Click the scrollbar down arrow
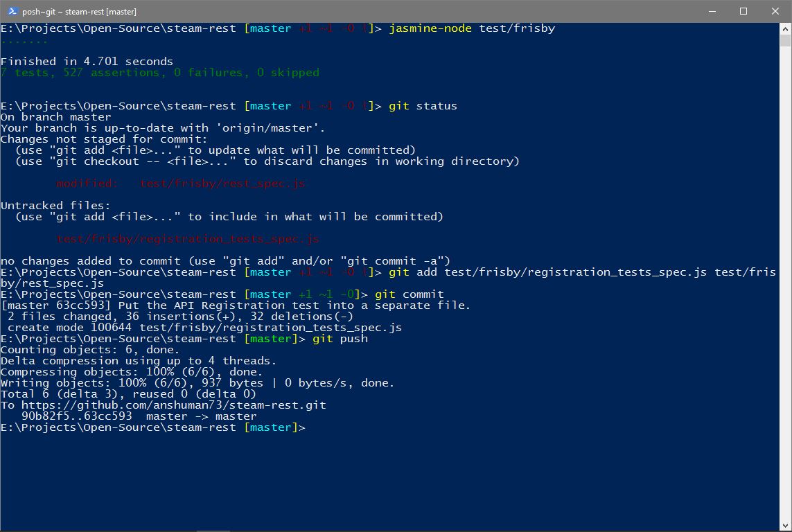The image size is (792, 532). 786,526
